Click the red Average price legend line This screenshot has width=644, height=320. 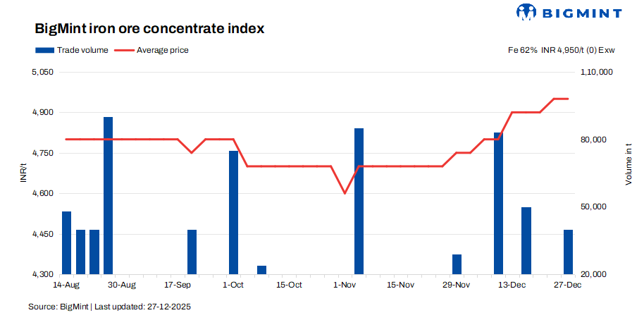coord(124,50)
